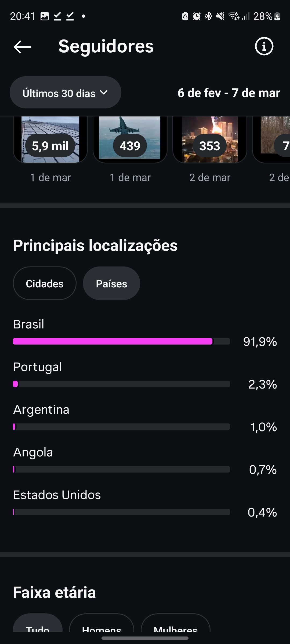
Task: Tap the picture notification icon
Action: pyautogui.click(x=45, y=16)
